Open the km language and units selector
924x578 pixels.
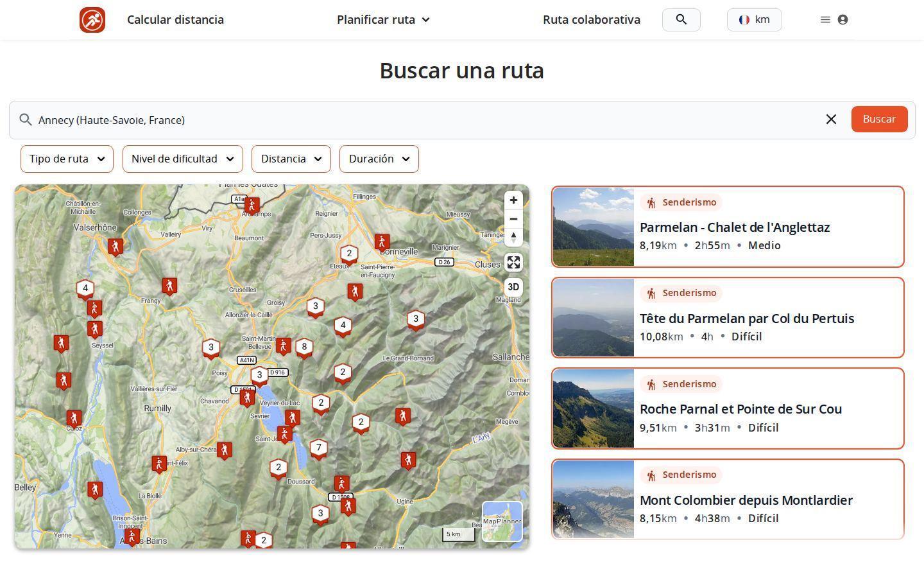coord(754,20)
